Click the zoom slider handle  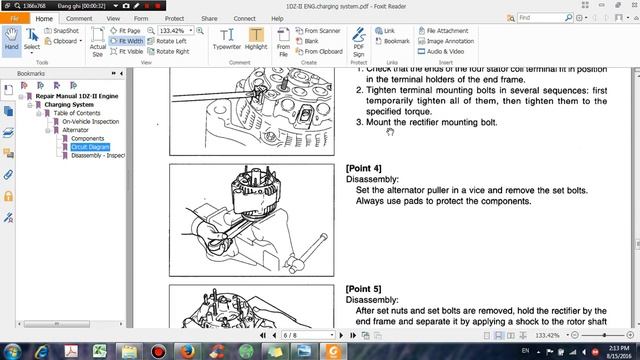pos(604,335)
